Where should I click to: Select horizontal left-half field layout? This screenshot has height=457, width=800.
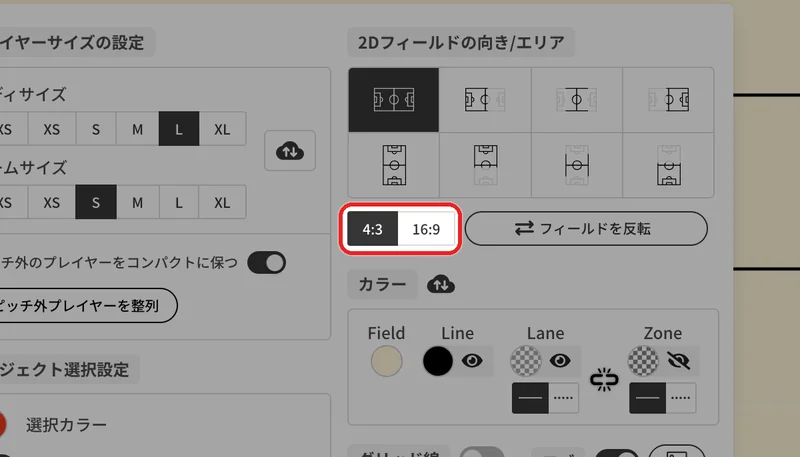pyautogui.click(x=485, y=100)
